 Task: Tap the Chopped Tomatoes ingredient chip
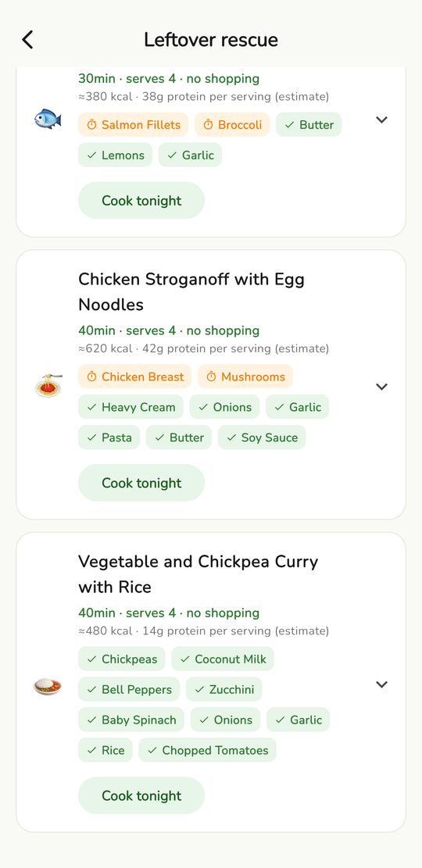click(x=208, y=750)
